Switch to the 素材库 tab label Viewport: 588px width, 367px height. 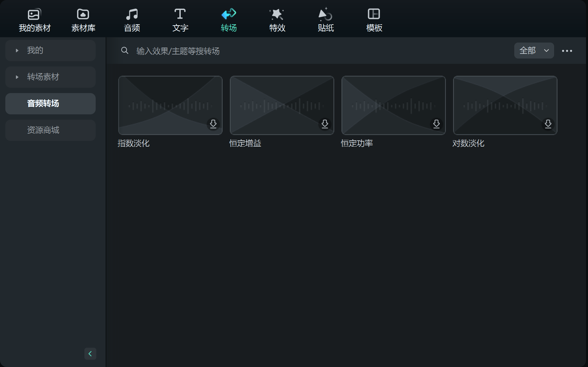tap(83, 28)
